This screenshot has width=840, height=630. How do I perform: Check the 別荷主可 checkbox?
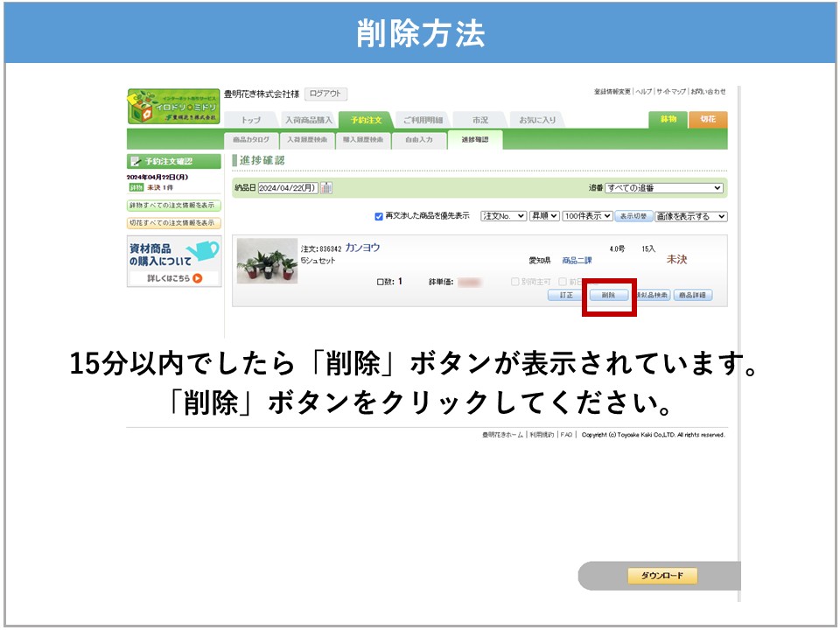tap(514, 282)
